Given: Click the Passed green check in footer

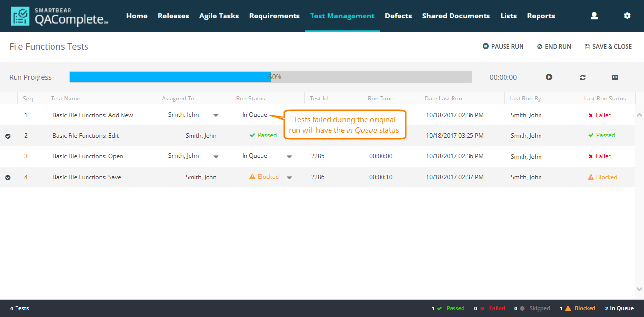Looking at the screenshot, I should pyautogui.click(x=439, y=308).
